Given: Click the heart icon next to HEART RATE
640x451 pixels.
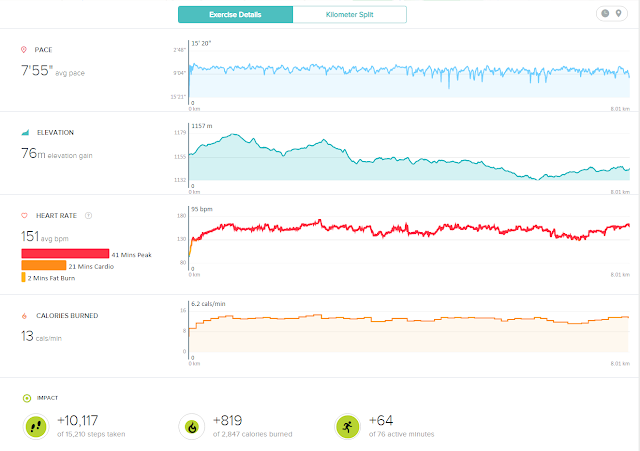Looking at the screenshot, I should pos(24,216).
